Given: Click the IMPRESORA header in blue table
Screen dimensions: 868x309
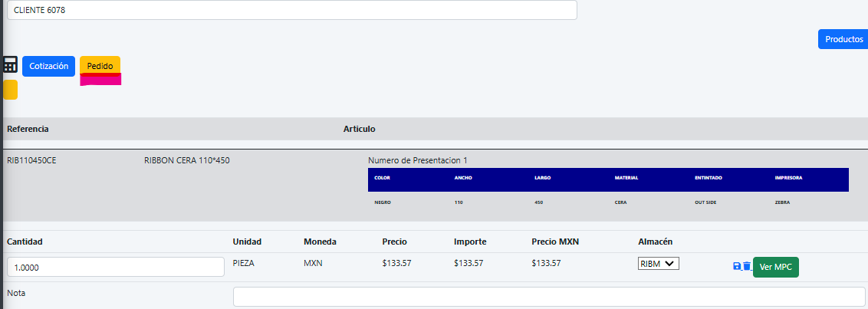Looking at the screenshot, I should [788, 178].
